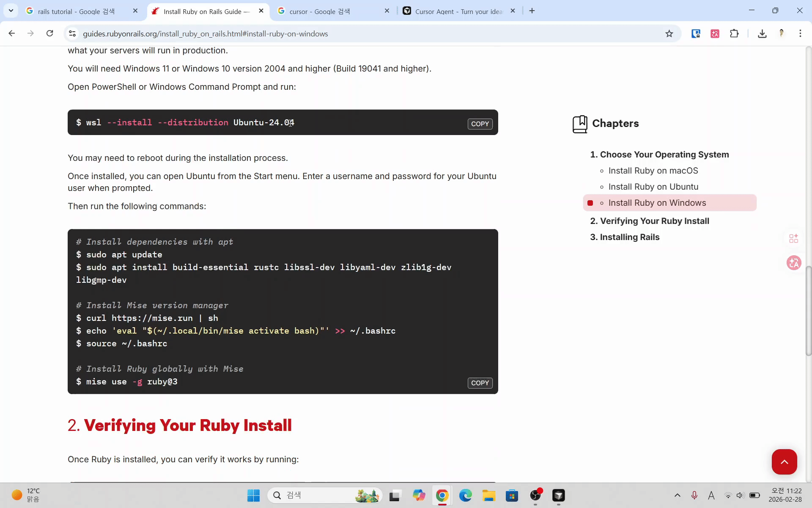The image size is (812, 508).
Task: Open File Explorer from the taskbar
Action: 489,495
